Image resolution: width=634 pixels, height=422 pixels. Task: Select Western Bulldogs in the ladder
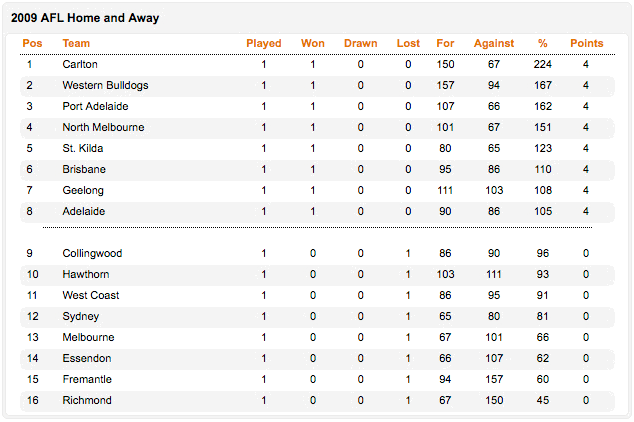click(105, 86)
